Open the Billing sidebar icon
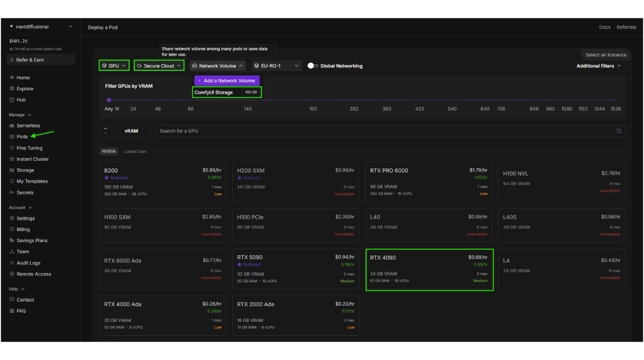 point(12,229)
